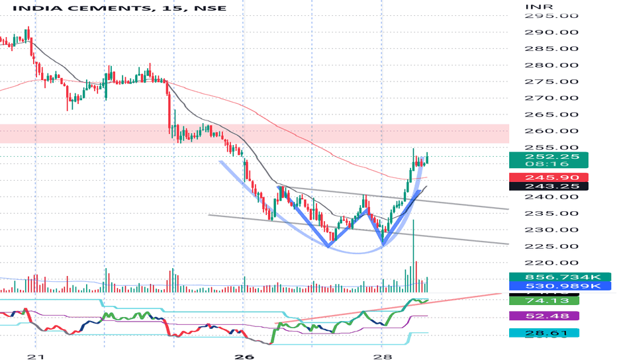Click the black 243.25 moving average label
Viewport: 617px width, 364px height.
pyautogui.click(x=549, y=186)
